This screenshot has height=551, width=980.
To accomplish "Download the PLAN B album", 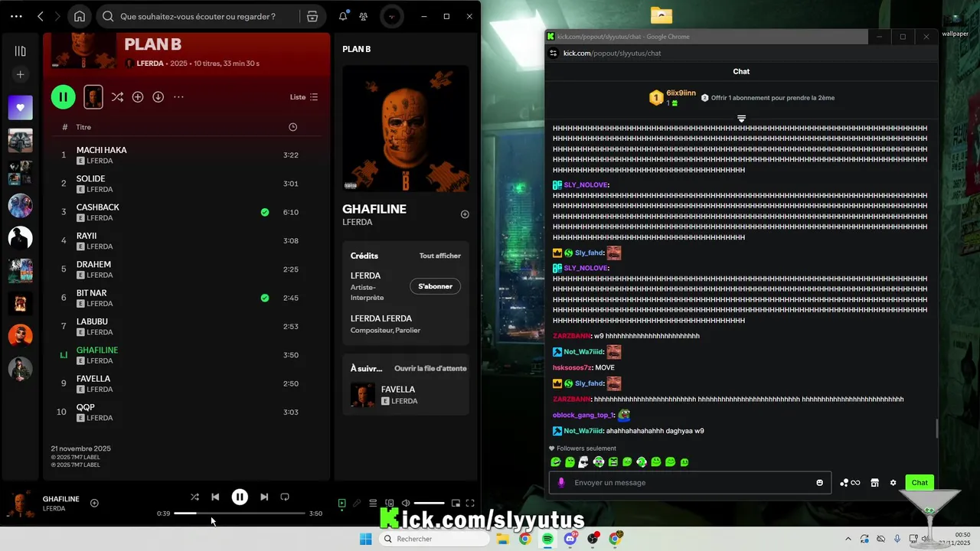I will (158, 97).
